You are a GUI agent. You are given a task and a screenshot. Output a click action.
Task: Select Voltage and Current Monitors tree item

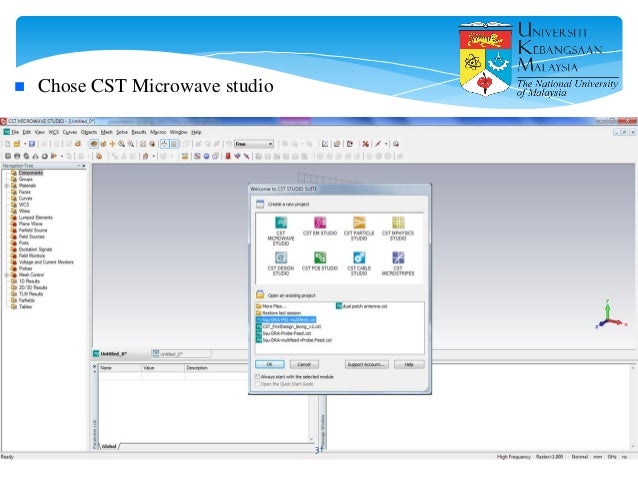click(46, 262)
